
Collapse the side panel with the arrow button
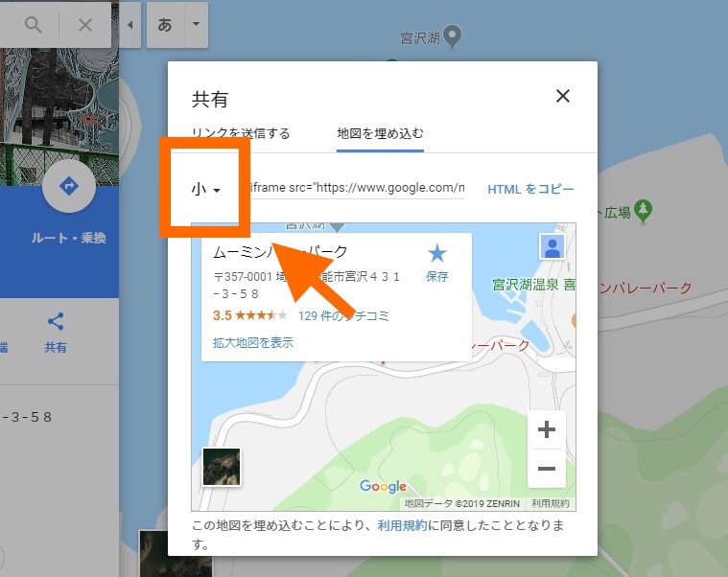click(130, 25)
